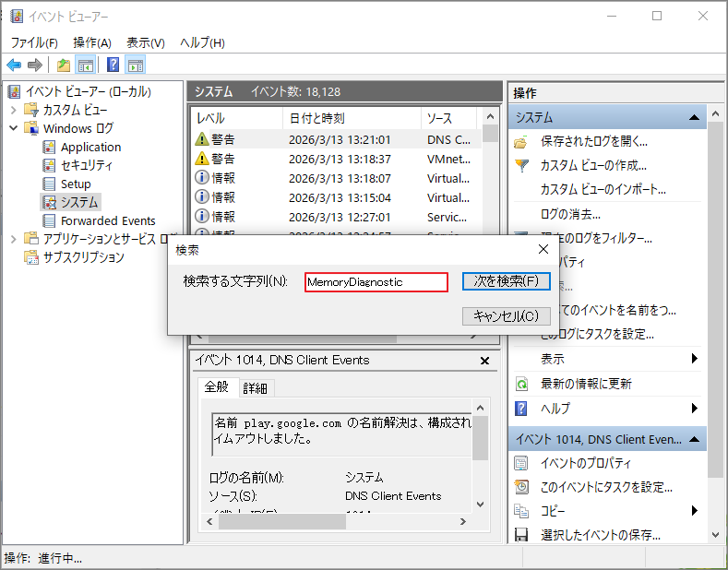Open the 表示(V) menu
Image resolution: width=728 pixels, height=570 pixels.
point(145,42)
